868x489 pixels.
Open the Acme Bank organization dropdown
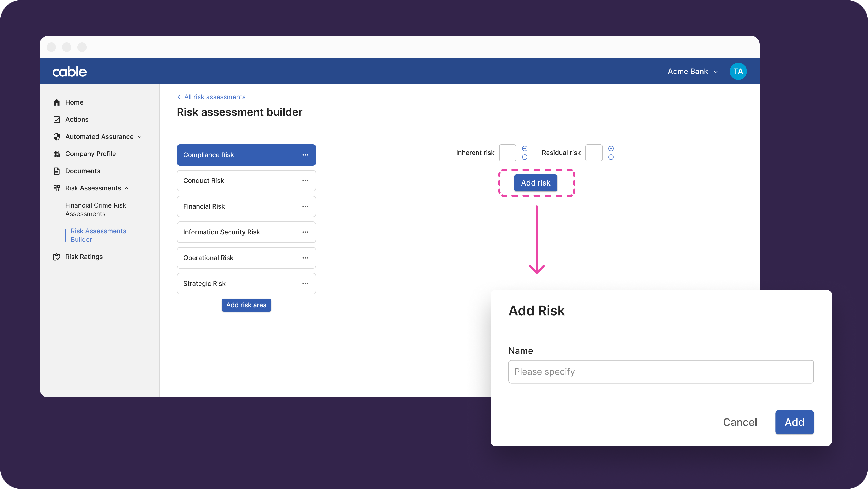click(693, 72)
